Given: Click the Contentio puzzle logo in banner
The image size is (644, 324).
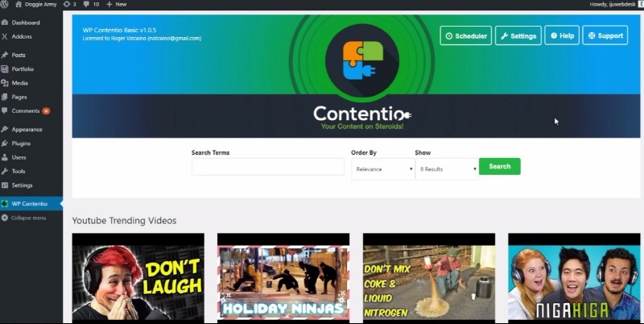Looking at the screenshot, I should pos(362,60).
